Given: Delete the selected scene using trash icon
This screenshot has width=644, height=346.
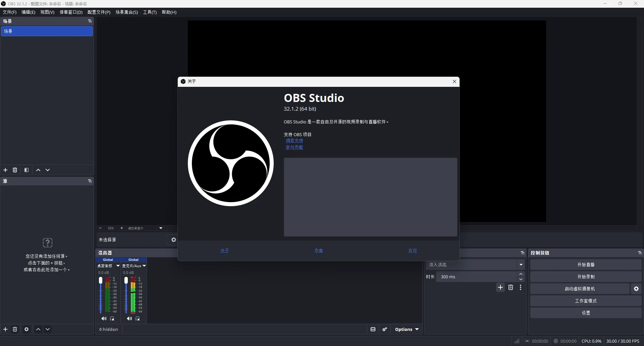Looking at the screenshot, I should 15,170.
